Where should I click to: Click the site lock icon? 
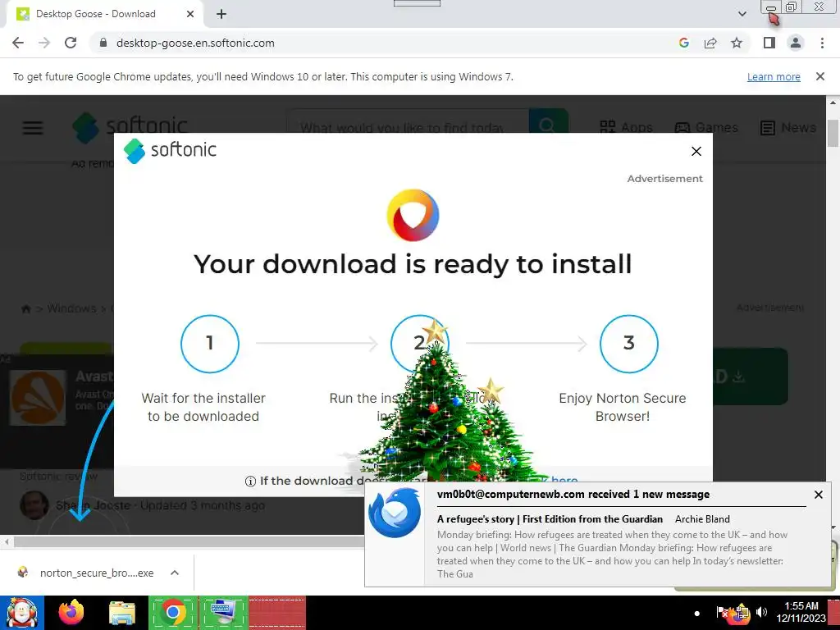point(103,43)
